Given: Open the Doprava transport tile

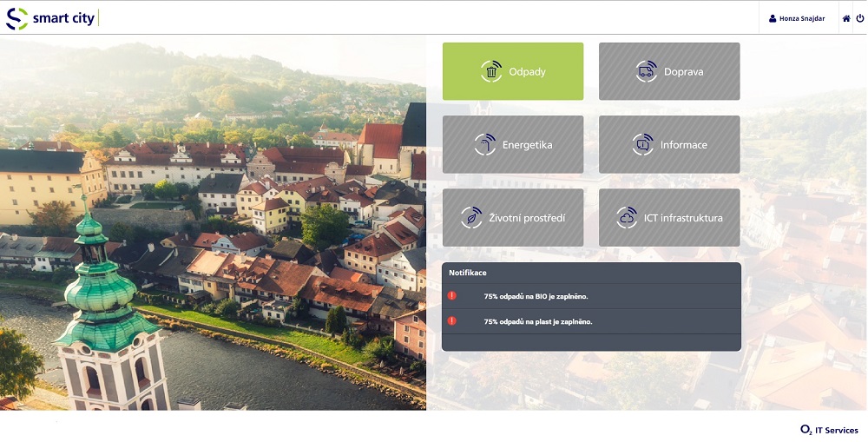Looking at the screenshot, I should click(669, 71).
